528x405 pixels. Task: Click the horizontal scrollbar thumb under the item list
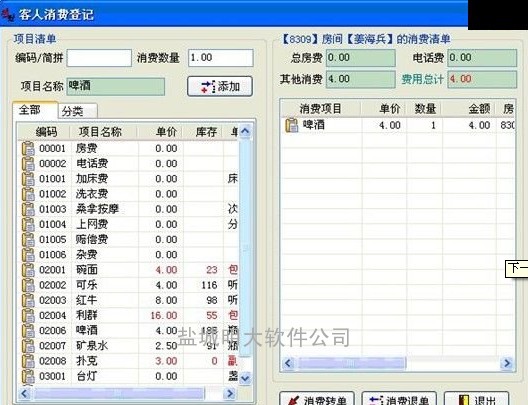coord(119,393)
